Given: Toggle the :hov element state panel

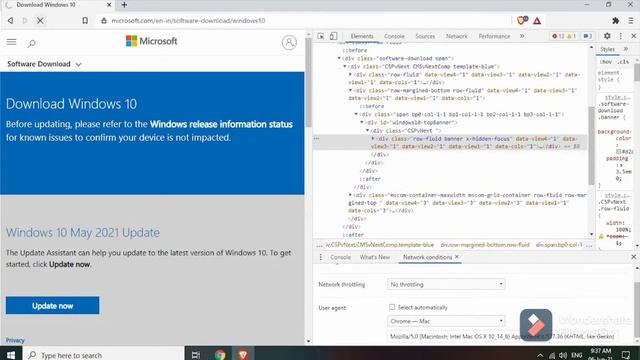Looking at the screenshot, I should [606, 62].
